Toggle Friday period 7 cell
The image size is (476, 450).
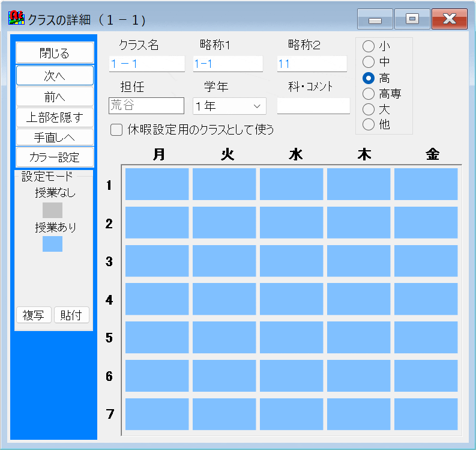tap(426, 414)
